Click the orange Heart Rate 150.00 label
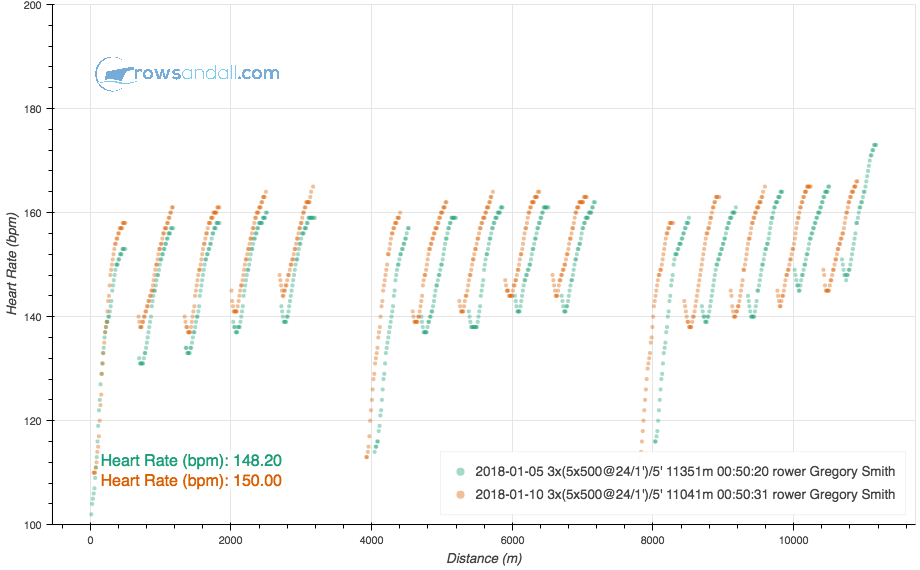Screen dimensions: 920x570 coord(191,480)
